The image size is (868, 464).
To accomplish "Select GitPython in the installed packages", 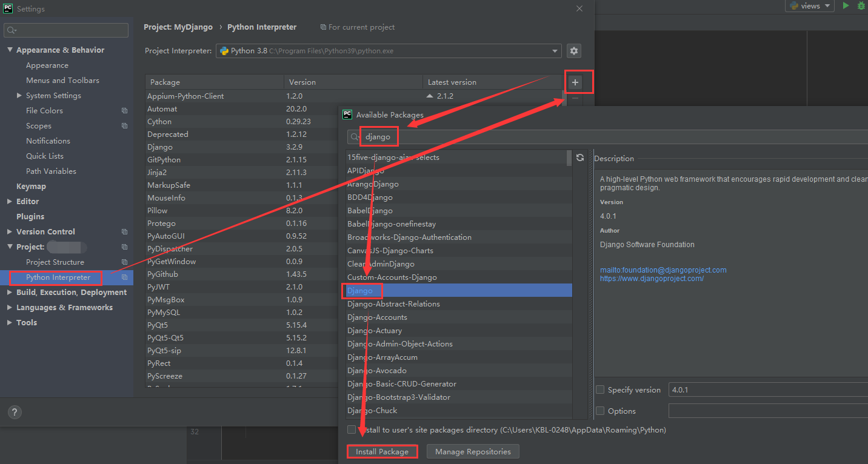I will (164, 160).
